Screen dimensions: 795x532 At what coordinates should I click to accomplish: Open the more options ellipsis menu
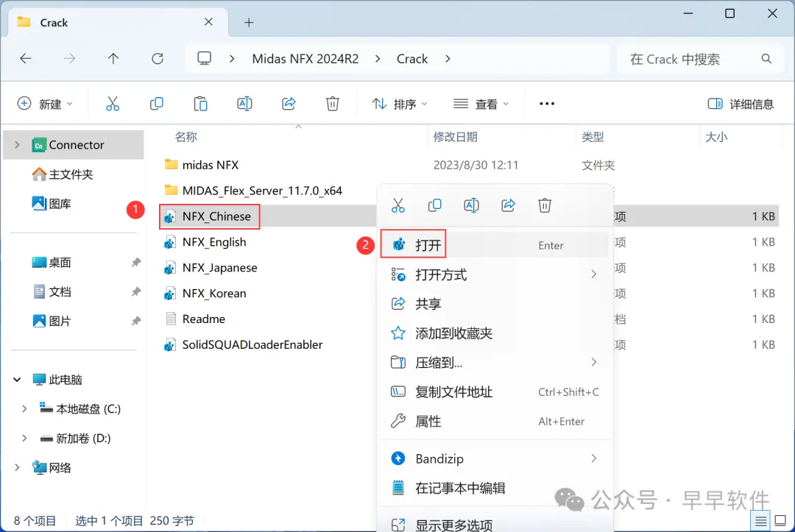[x=546, y=104]
